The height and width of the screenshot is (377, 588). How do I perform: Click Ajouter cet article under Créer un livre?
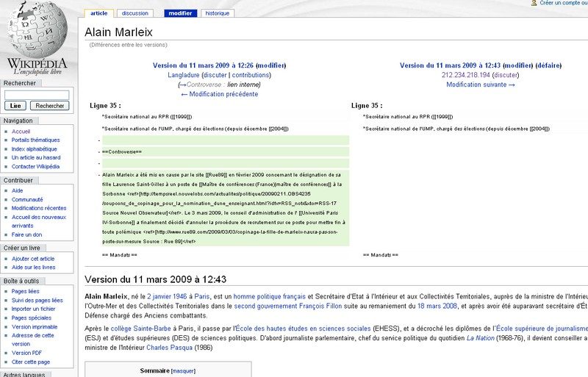[x=33, y=259]
